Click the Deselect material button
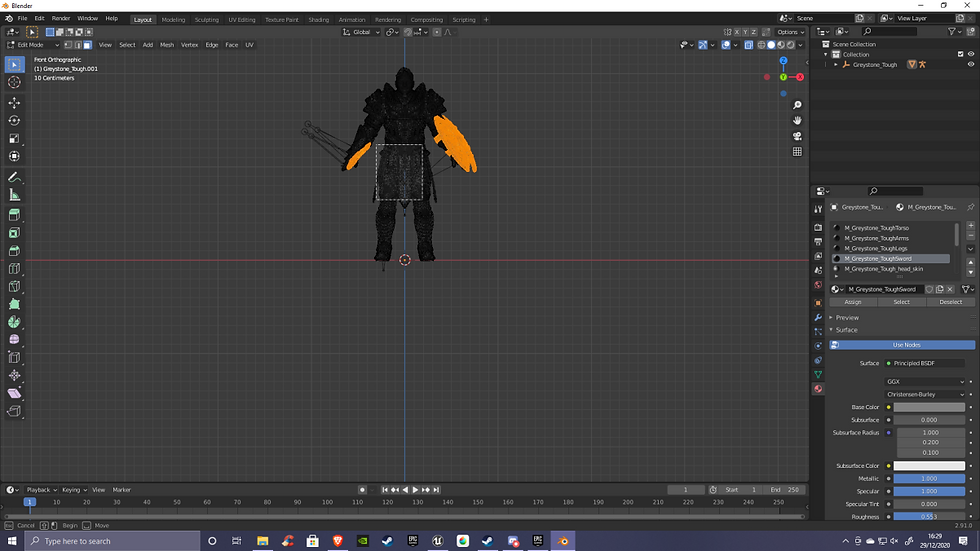Image resolution: width=980 pixels, height=551 pixels. 951,302
